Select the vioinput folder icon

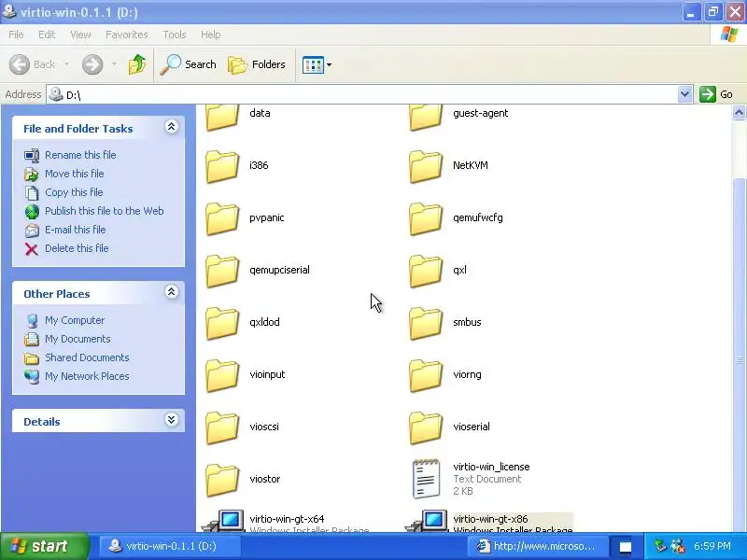pos(222,376)
